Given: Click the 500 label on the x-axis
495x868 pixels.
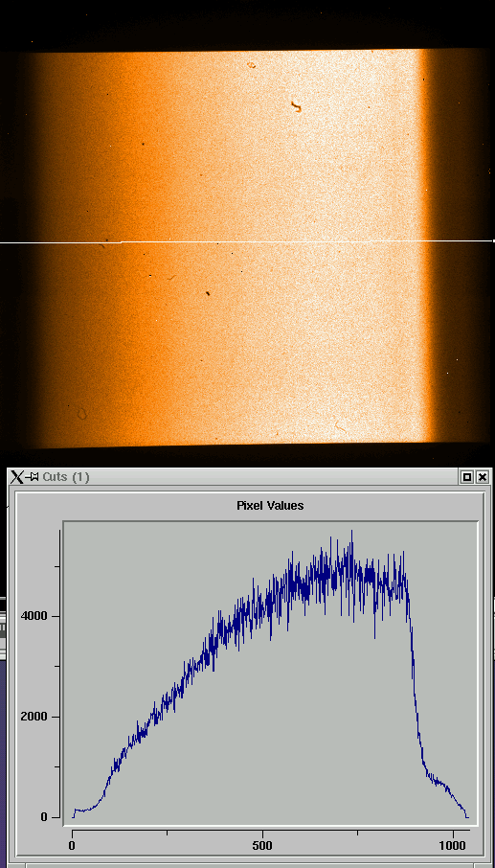Looking at the screenshot, I should 262,846.
